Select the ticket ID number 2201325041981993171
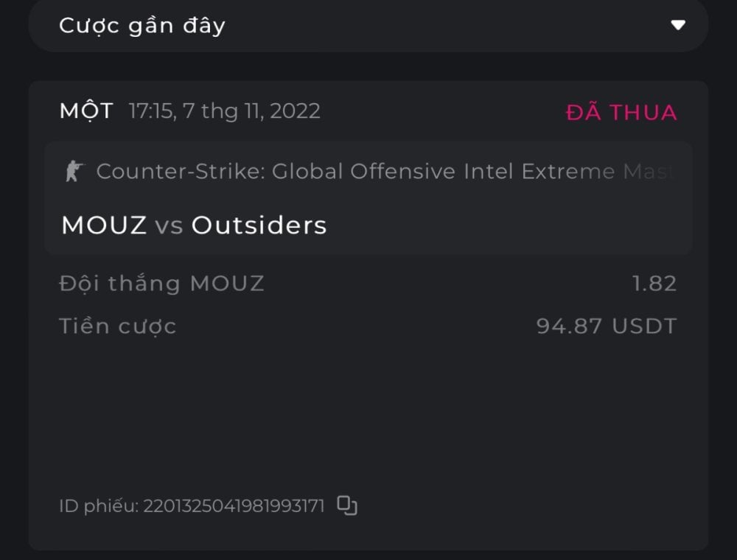This screenshot has width=737, height=560. coord(234,506)
